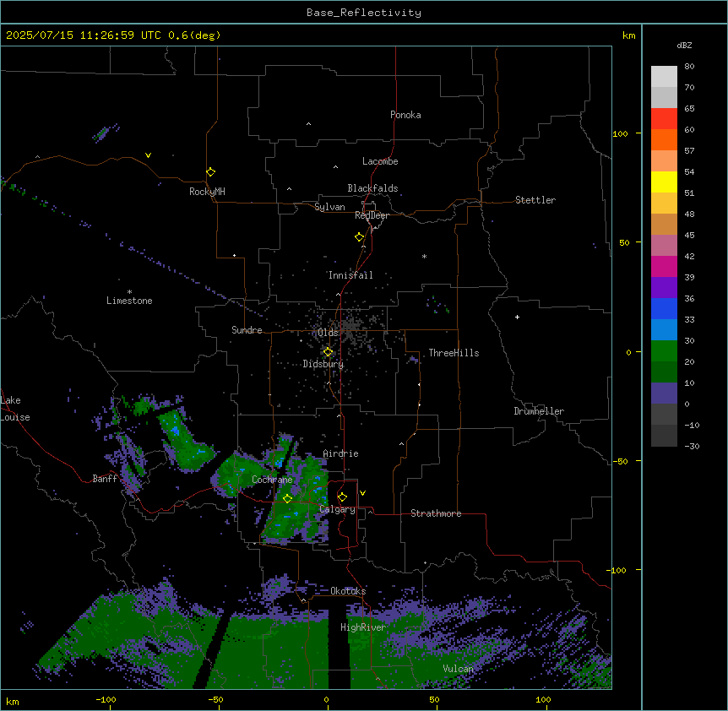This screenshot has height=711, width=728.
Task: Click the Ponoka city label
Action: click(405, 115)
